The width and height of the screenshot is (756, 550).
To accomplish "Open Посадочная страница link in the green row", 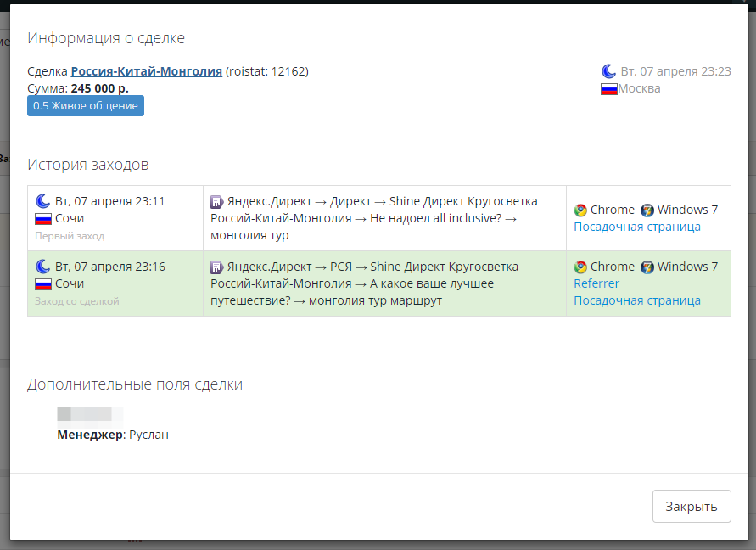I will (x=637, y=300).
